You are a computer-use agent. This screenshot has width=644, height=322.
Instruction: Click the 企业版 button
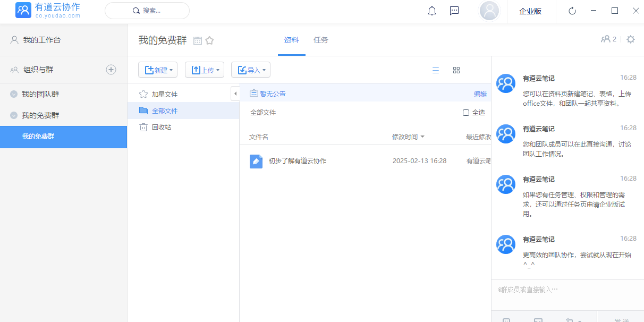(530, 11)
